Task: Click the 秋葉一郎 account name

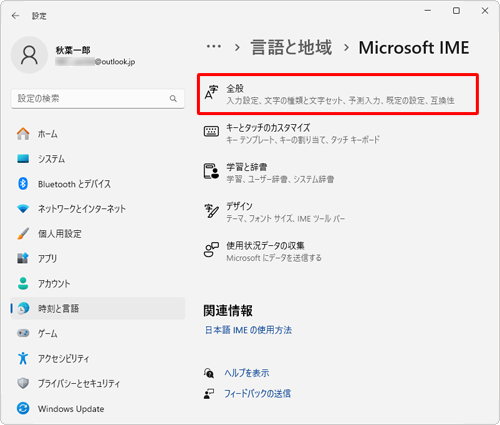Action: tap(73, 50)
